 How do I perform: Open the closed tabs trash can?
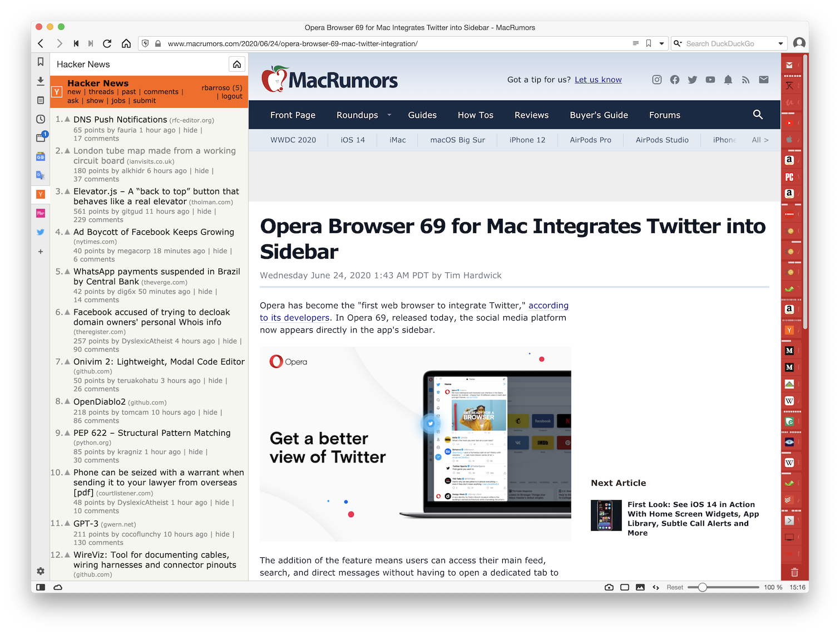coord(794,572)
